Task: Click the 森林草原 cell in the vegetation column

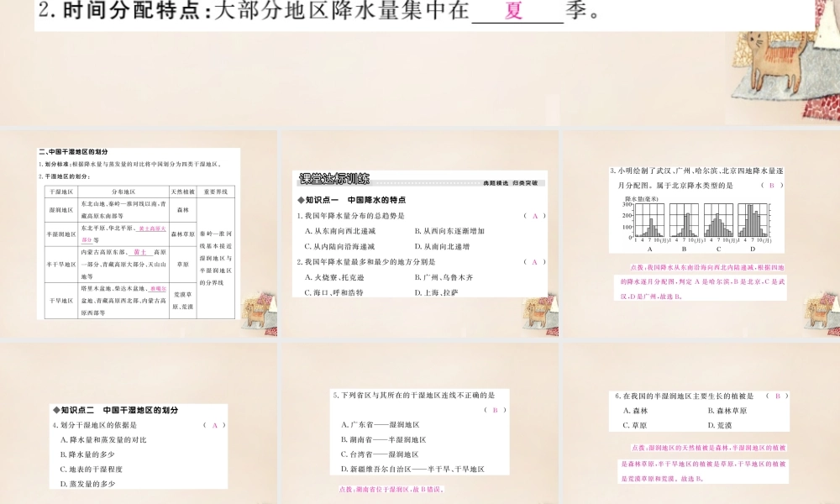Action: [x=182, y=234]
